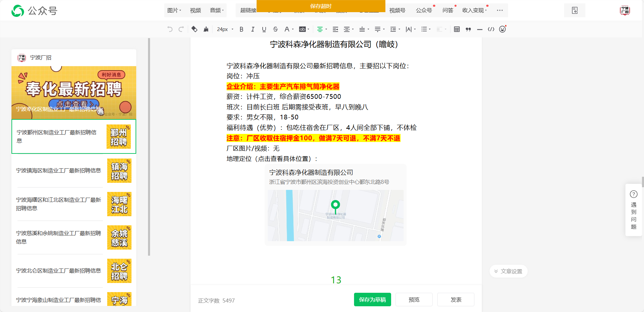Click the 发表 button

pos(456,300)
